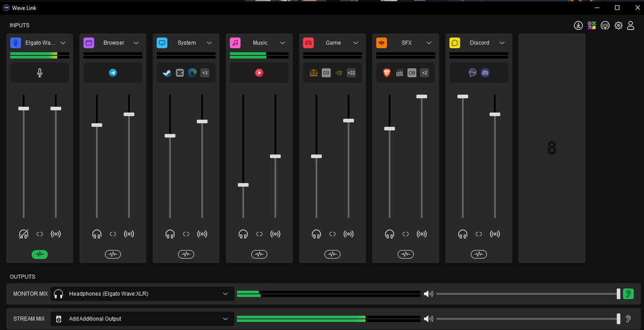Click the OB app icon in SFX channel
This screenshot has height=330, width=644.
click(412, 72)
